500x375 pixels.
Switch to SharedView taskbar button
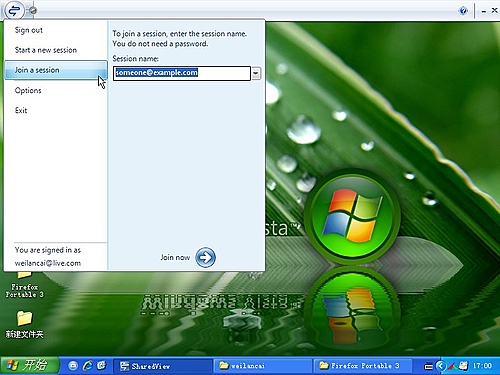click(x=162, y=366)
